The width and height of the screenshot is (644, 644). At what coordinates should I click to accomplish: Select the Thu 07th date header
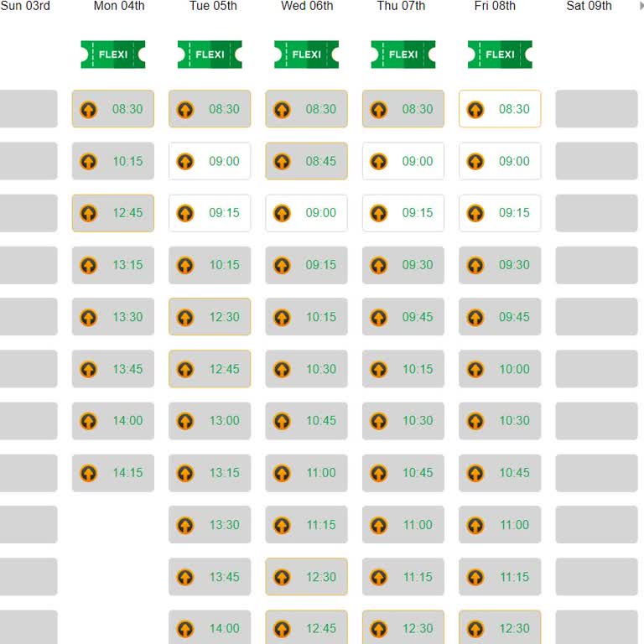pyautogui.click(x=401, y=7)
